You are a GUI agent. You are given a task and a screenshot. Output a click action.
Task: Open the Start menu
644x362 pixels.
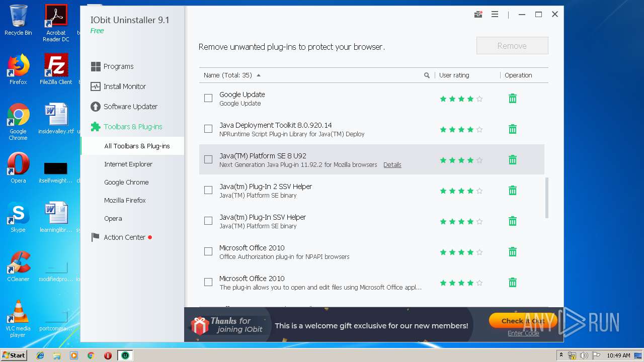(x=14, y=355)
